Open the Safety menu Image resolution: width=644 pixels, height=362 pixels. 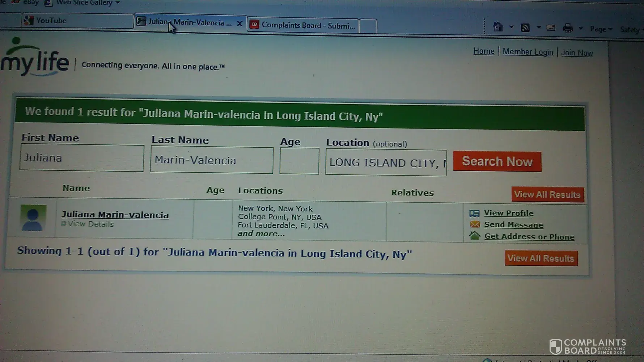point(631,30)
